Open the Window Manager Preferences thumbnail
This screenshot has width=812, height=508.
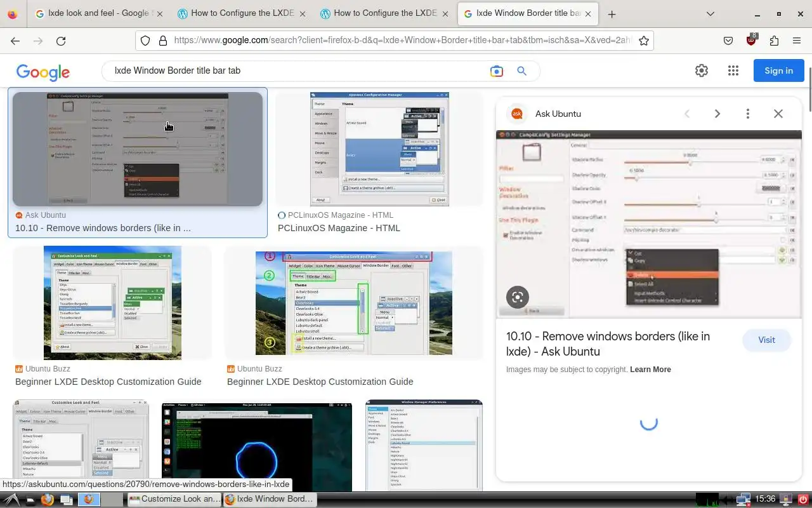[x=424, y=445]
